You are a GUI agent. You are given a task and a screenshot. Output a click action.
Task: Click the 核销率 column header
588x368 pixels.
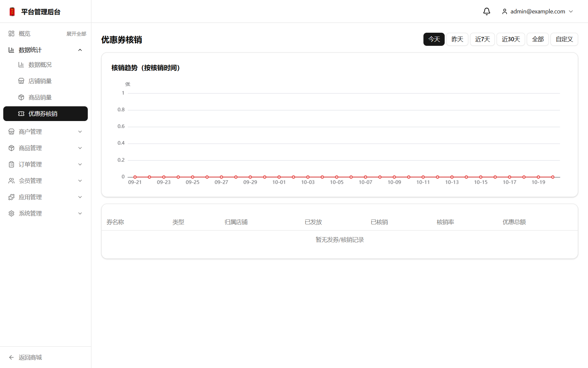445,222
